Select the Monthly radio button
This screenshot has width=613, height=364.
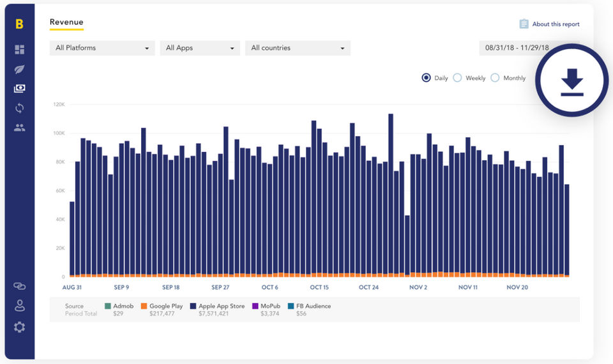click(x=495, y=78)
